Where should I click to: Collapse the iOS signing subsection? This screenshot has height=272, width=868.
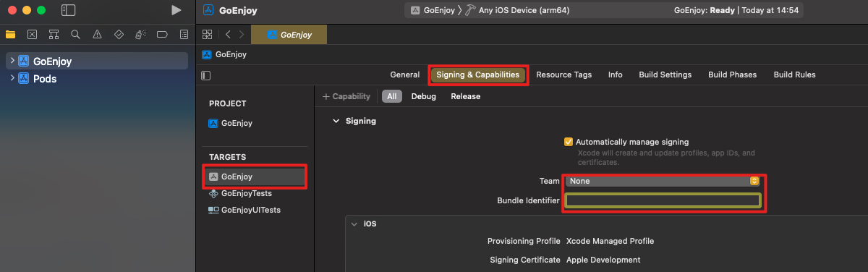click(x=354, y=224)
